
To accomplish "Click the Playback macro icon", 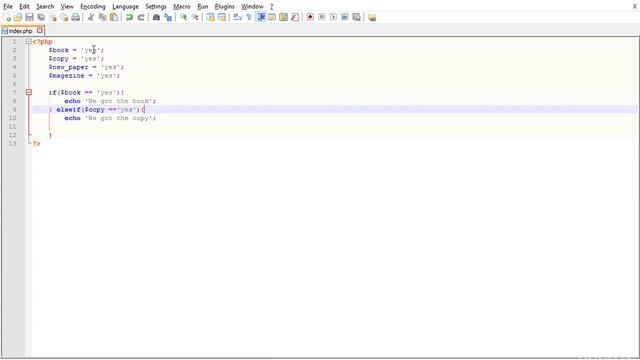I will 333,17.
